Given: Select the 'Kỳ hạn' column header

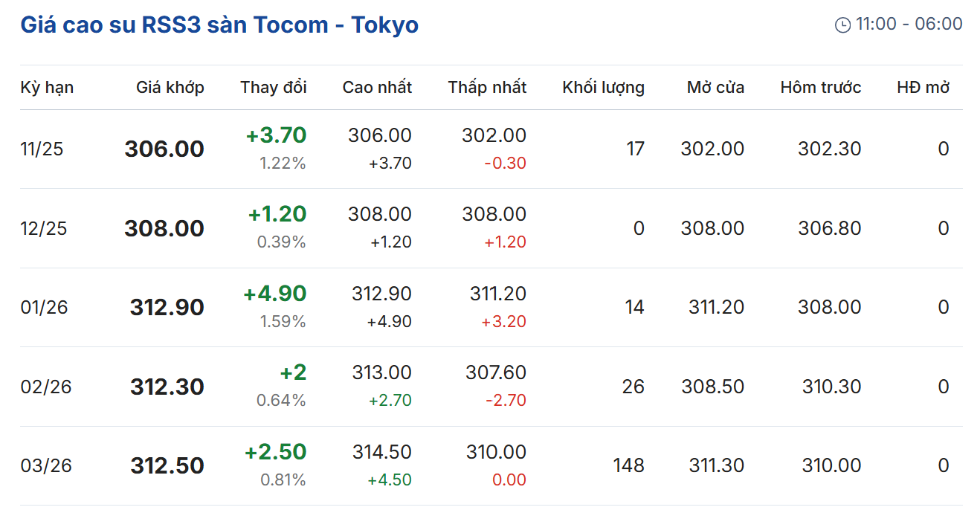Looking at the screenshot, I should (47, 87).
